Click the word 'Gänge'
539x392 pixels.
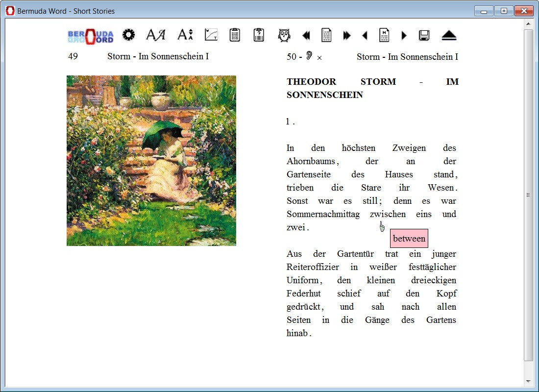[377, 320]
